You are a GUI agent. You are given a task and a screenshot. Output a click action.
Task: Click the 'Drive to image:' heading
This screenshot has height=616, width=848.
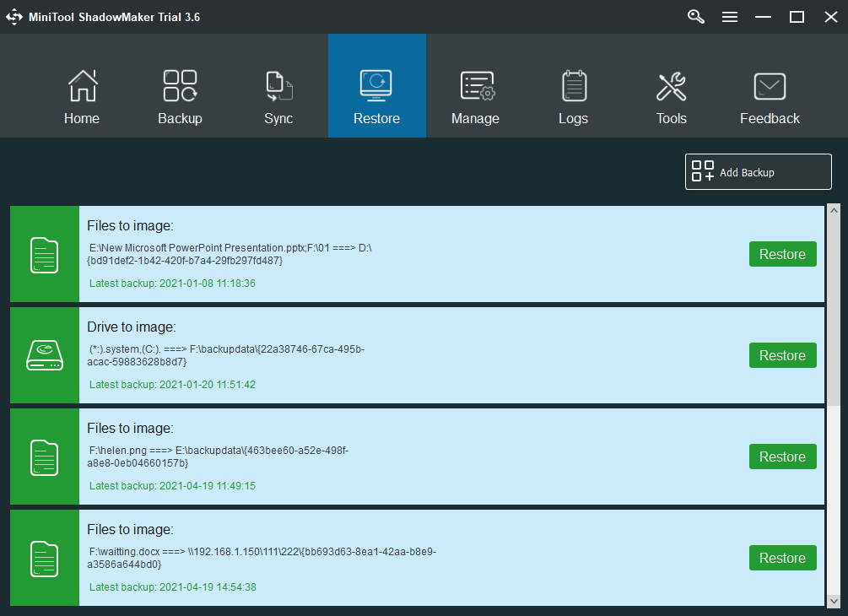tap(132, 327)
